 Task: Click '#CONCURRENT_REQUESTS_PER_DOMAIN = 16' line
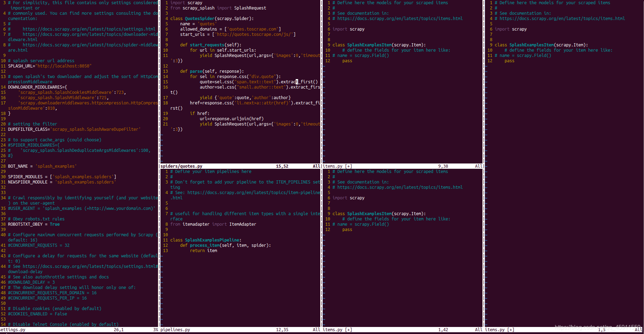point(52,293)
